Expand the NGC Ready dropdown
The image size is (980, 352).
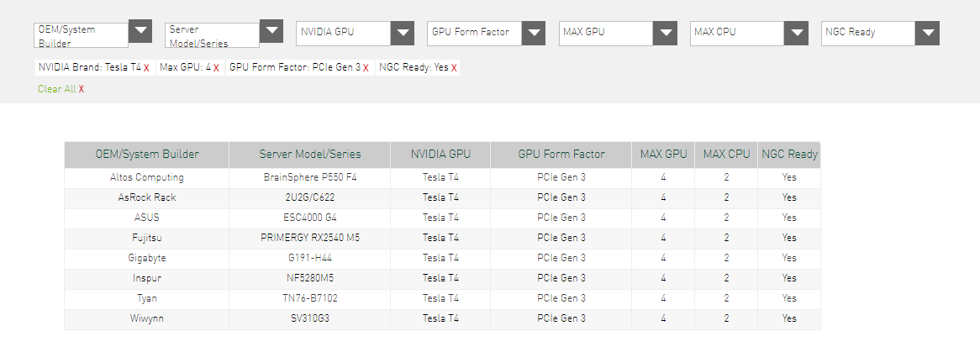(x=880, y=33)
